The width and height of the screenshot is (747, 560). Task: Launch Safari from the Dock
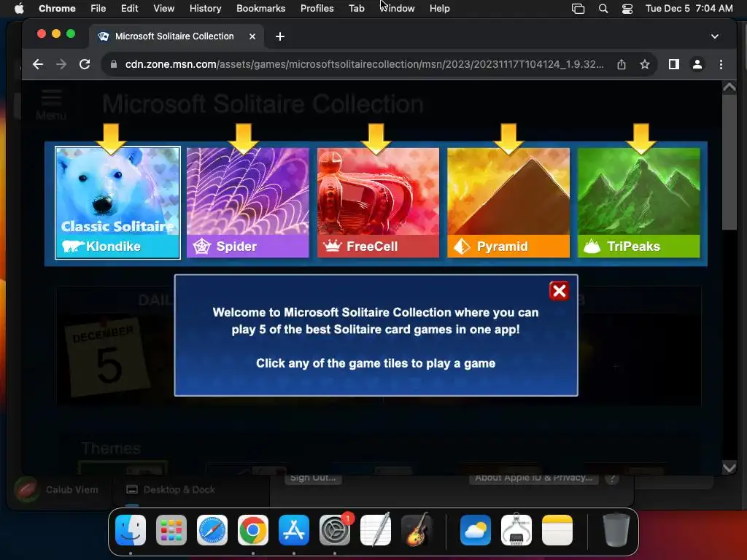212,529
